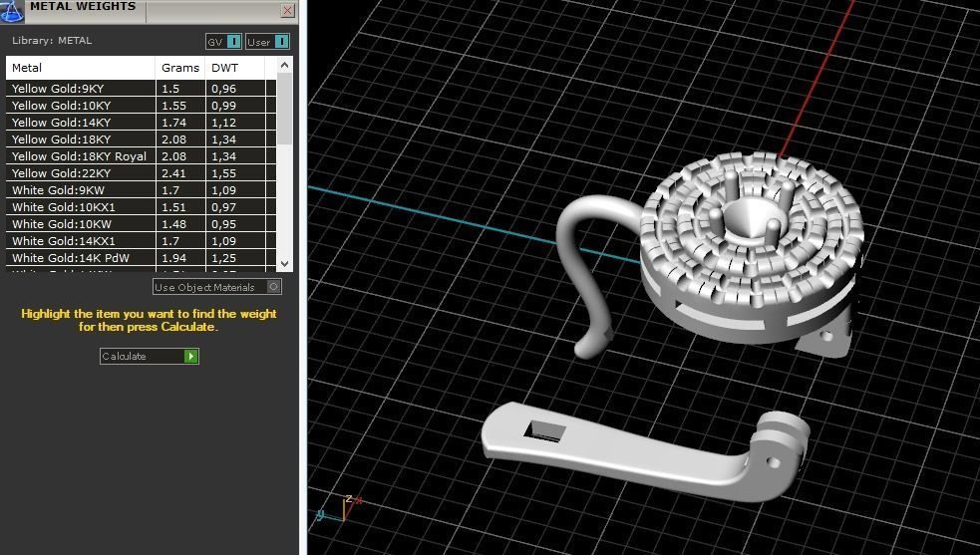Select the White Gold:10KW row
This screenshot has height=555, width=980.
click(141, 224)
